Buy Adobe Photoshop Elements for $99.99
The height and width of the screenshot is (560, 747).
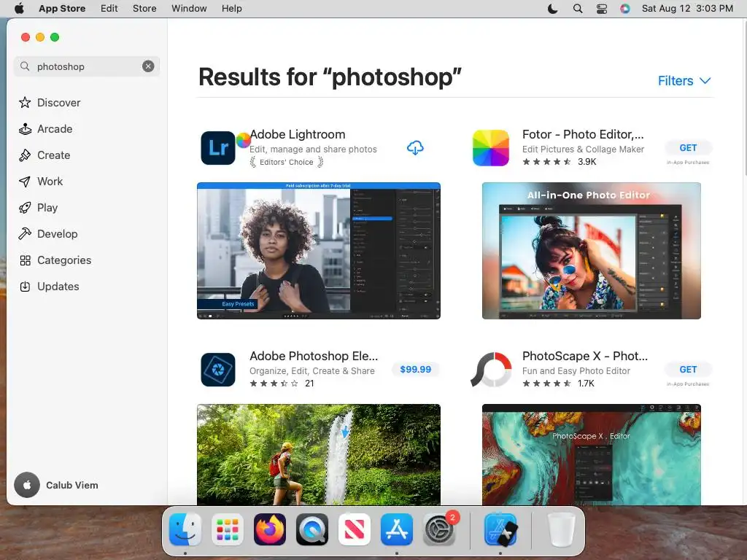pos(415,369)
